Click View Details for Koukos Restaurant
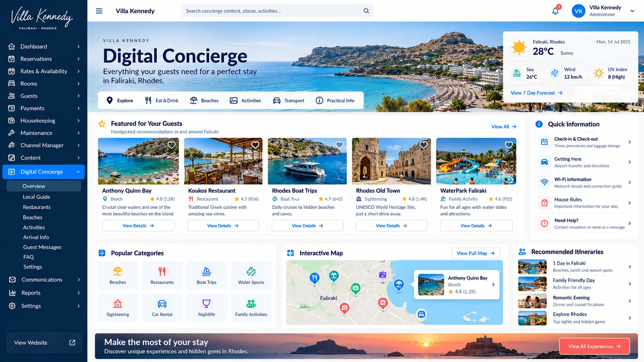This screenshot has height=362, width=644. click(x=223, y=226)
